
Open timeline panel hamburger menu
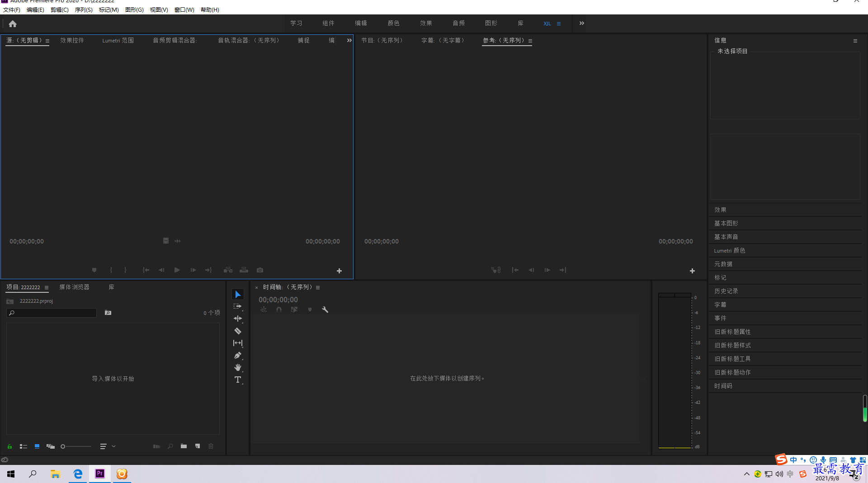tap(318, 287)
